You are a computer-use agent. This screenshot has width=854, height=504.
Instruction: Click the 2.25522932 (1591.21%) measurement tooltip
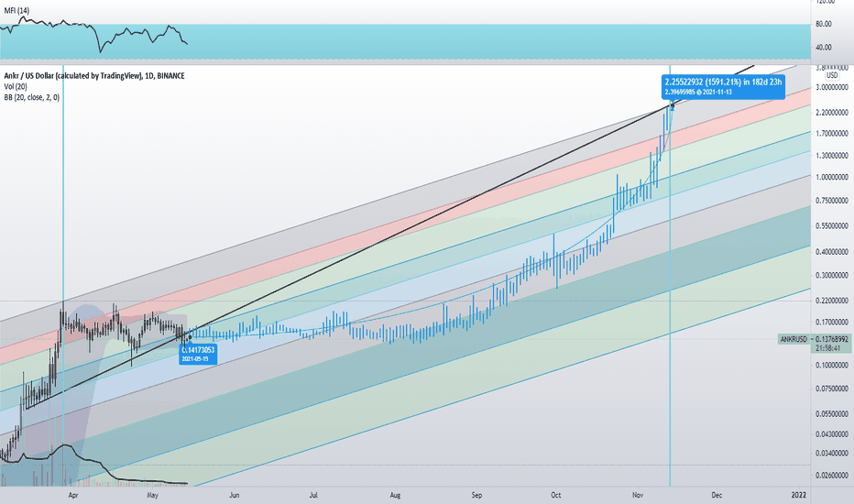tap(723, 87)
